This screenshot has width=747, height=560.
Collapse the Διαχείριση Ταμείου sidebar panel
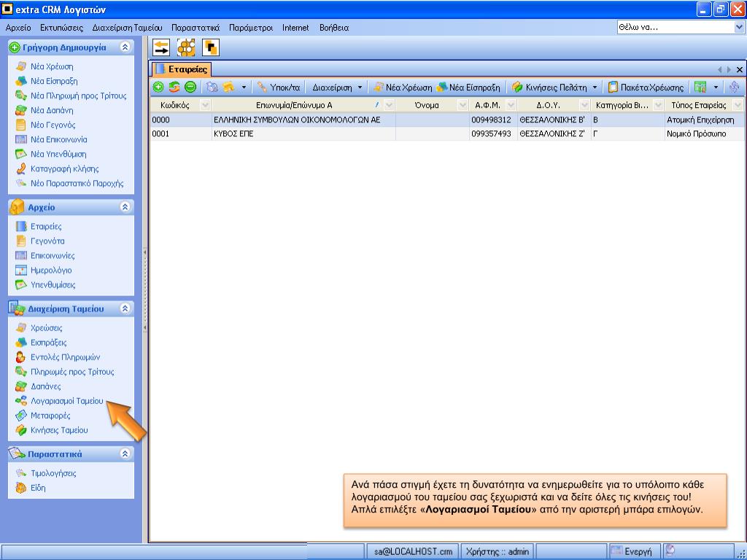tap(125, 308)
